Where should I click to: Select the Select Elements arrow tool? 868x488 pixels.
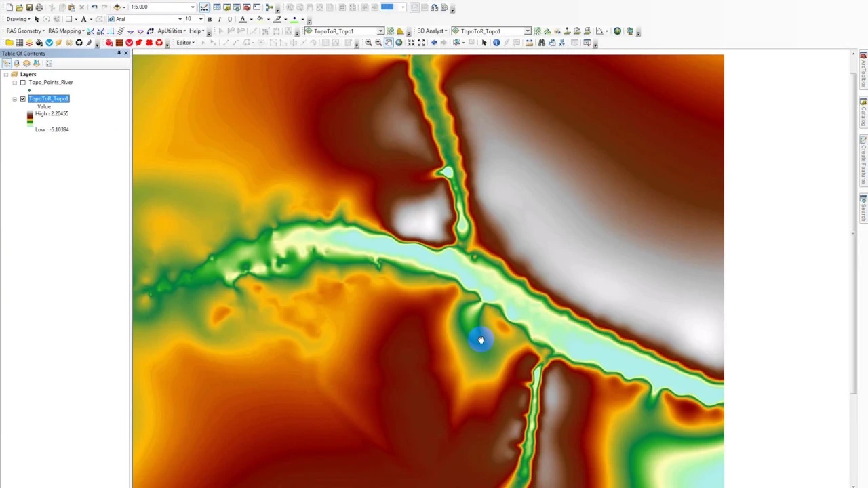coord(484,43)
